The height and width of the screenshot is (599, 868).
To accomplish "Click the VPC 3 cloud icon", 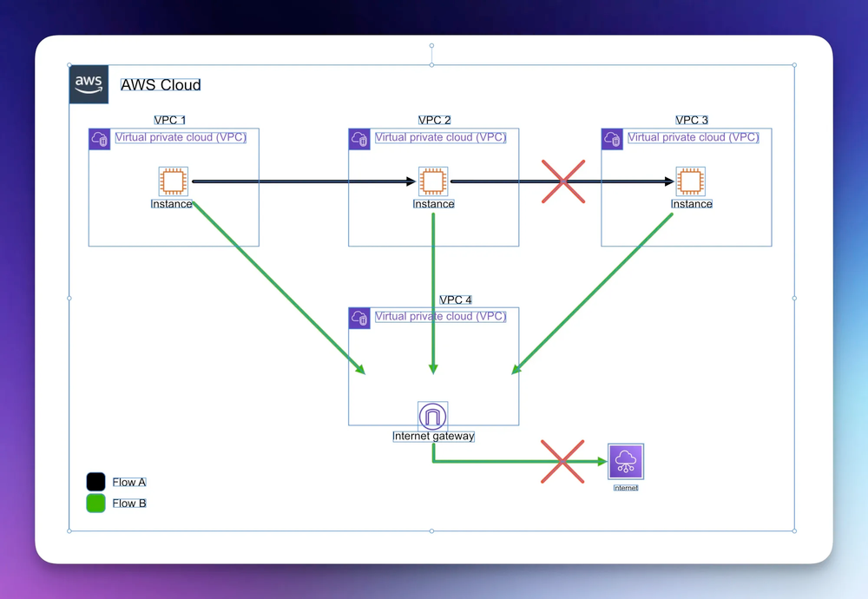I will tap(612, 139).
